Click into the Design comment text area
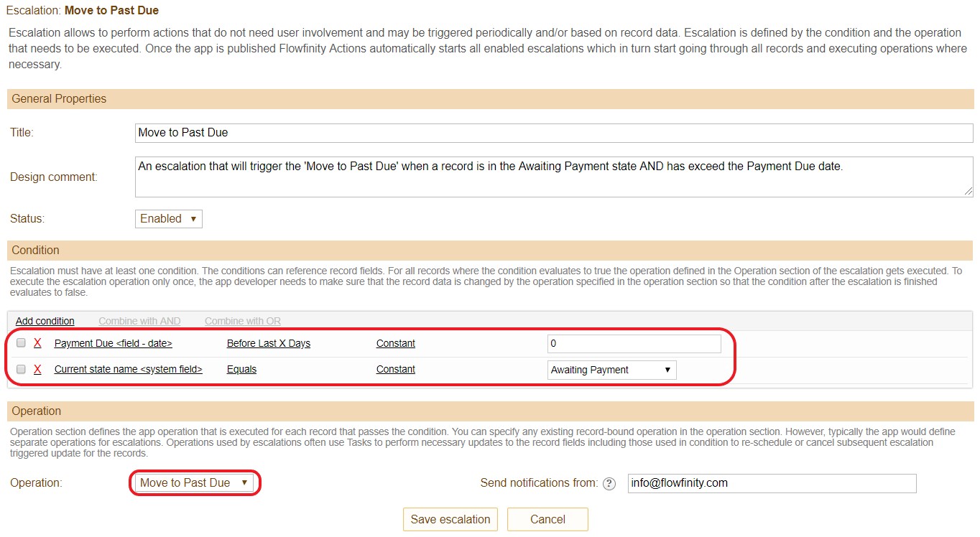Screen dimensions: 980x537 (553, 177)
